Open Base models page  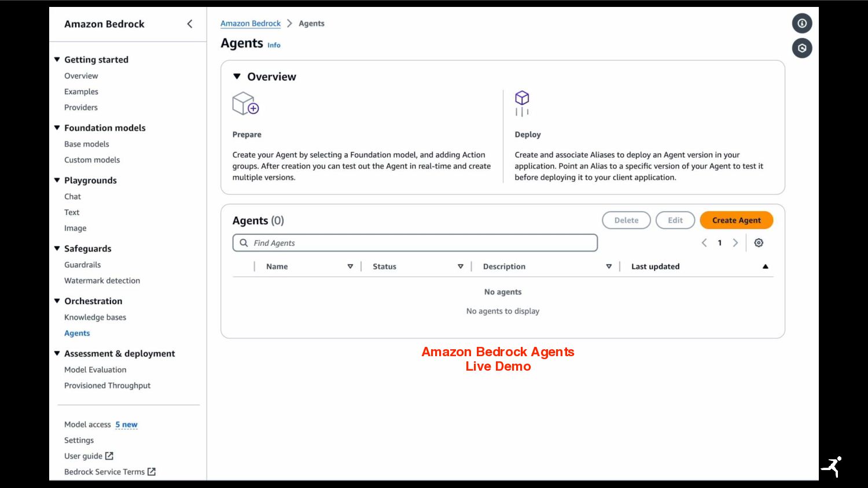tap(87, 144)
